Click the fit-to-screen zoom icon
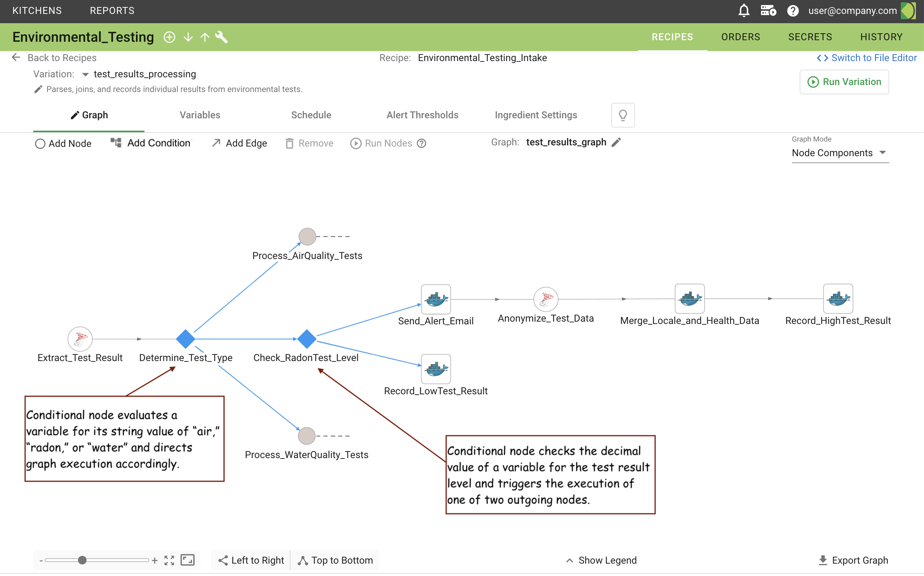The height and width of the screenshot is (576, 924). [169, 560]
